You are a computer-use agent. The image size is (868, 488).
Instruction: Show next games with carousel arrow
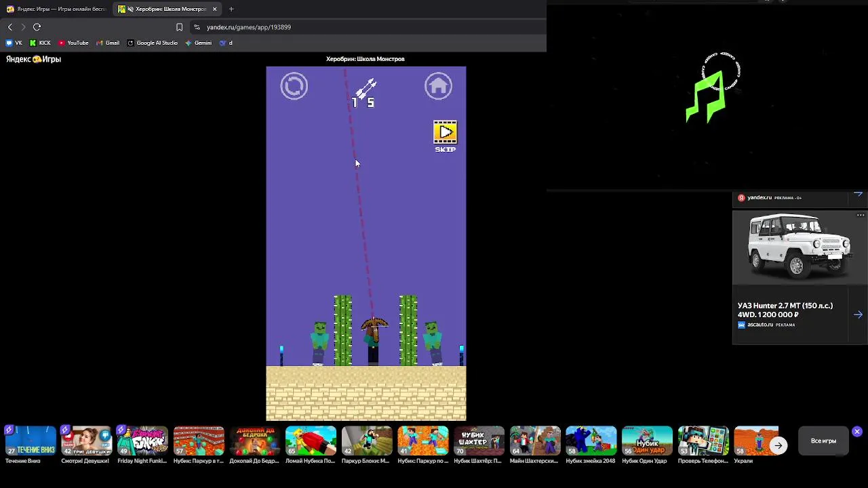coord(778,445)
